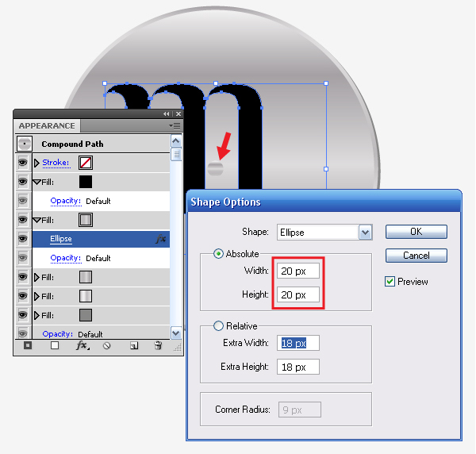Click swatch of the Fill above Ellipse
The height and width of the screenshot is (454, 476).
(x=86, y=220)
